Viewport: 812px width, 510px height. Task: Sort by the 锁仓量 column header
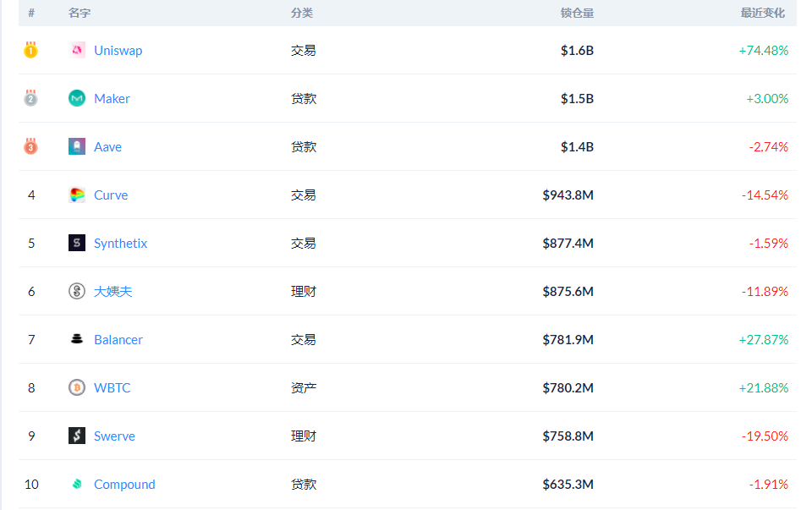click(x=577, y=14)
